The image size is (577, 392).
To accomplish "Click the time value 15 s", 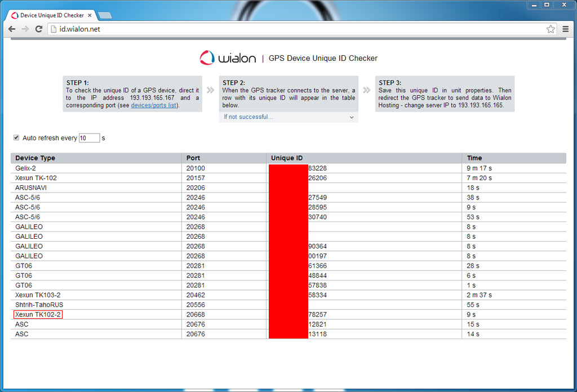I will click(473, 324).
